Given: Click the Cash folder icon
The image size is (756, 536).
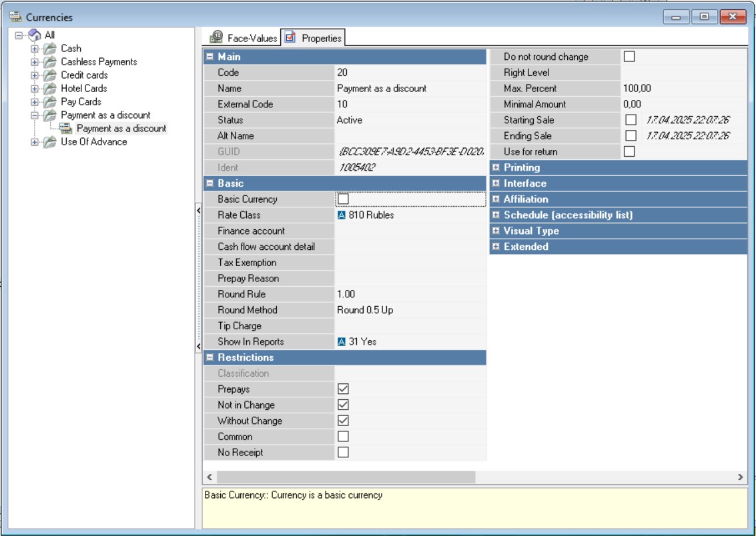Looking at the screenshot, I should click(x=50, y=49).
